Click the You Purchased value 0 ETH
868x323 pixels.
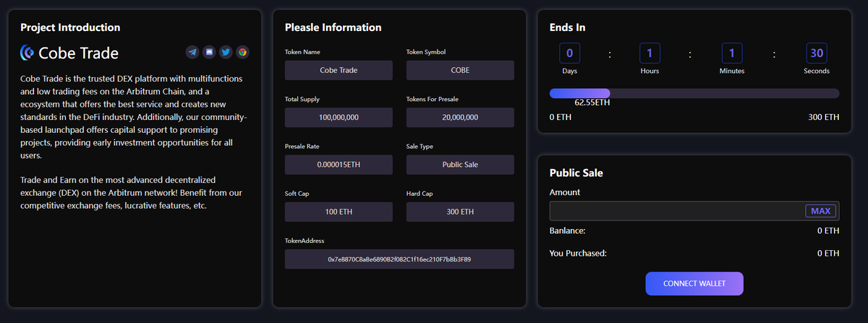point(828,254)
